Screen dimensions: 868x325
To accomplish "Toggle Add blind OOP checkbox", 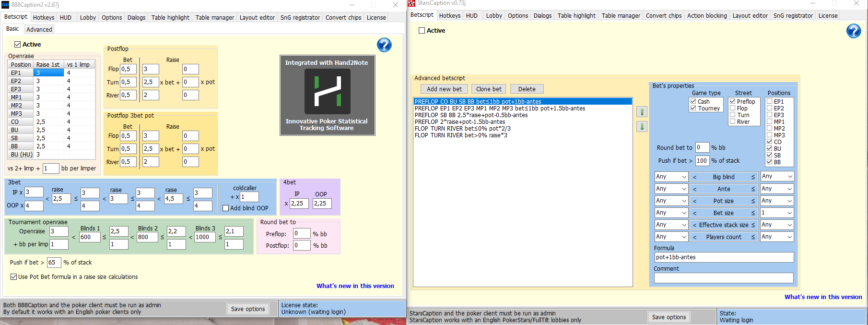I will click(x=225, y=208).
